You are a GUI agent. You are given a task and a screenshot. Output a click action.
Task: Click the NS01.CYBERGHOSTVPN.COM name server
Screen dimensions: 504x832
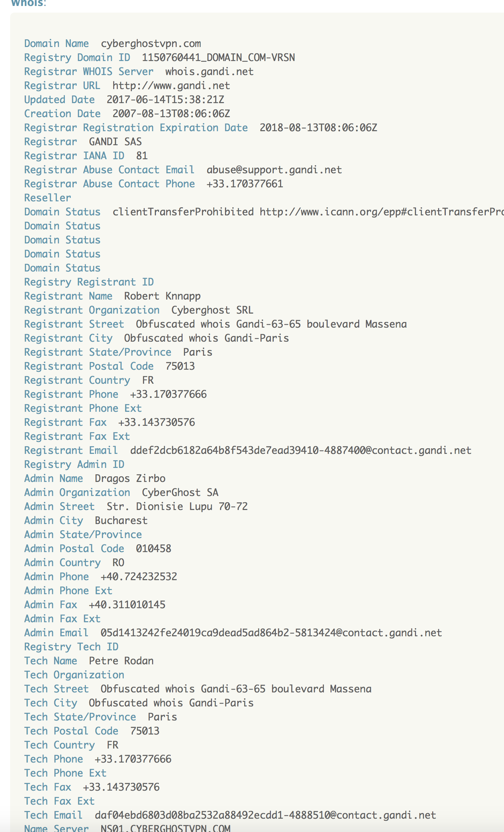point(165,828)
